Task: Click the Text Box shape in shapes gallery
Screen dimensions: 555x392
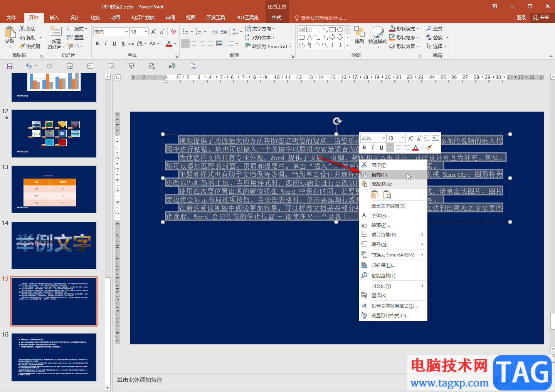Action: [302, 30]
